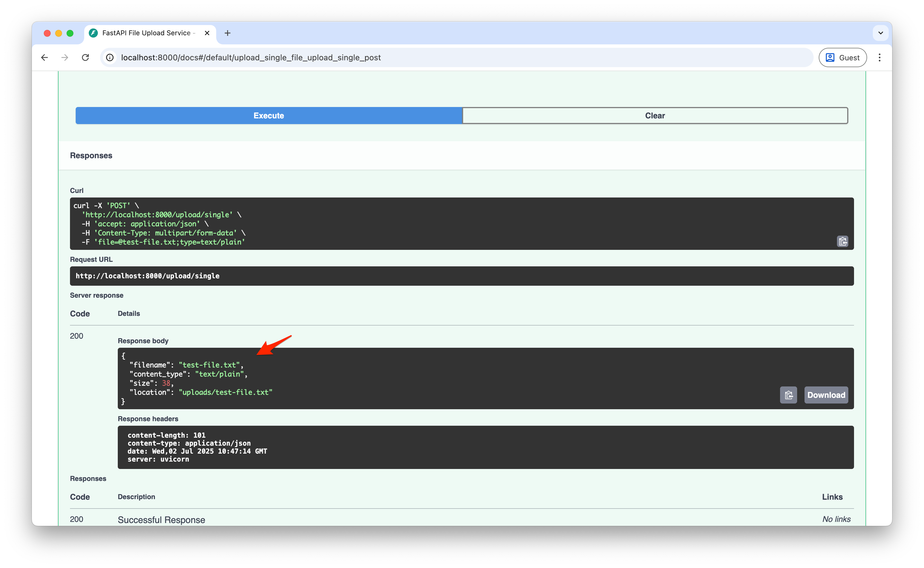This screenshot has height=568, width=924.
Task: Copy the curl command to clipboard
Action: coord(843,241)
